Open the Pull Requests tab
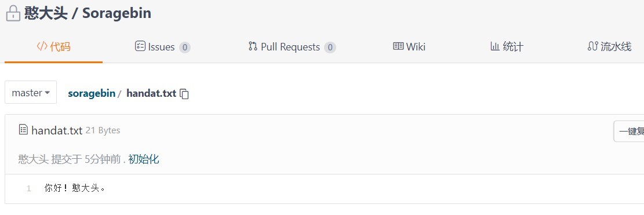This screenshot has height=215, width=644. [x=292, y=47]
